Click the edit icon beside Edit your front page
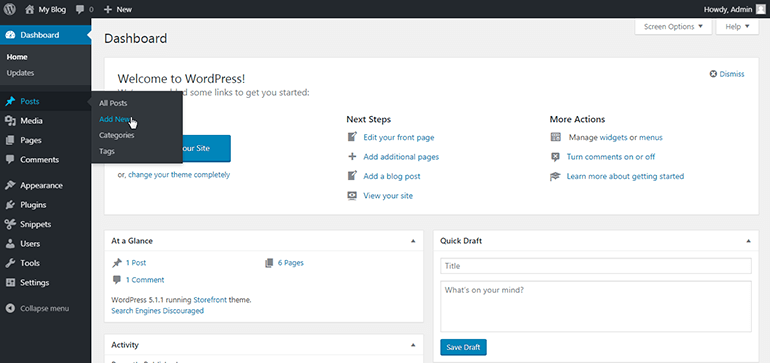 (x=352, y=137)
